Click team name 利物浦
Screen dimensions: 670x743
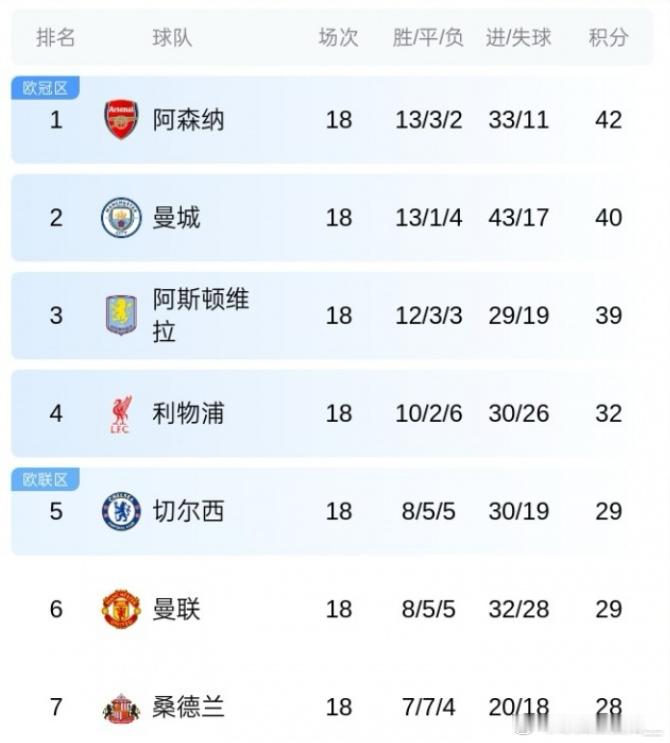pos(188,413)
